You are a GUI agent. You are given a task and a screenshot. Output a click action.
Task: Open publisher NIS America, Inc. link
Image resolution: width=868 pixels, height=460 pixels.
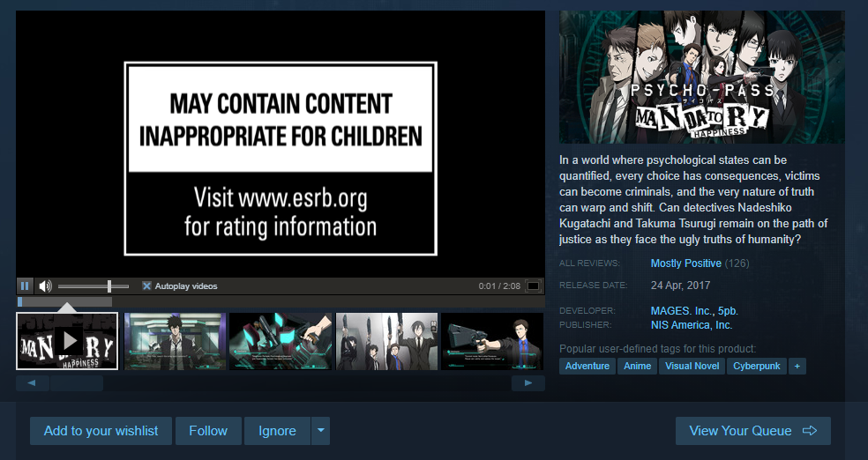click(692, 325)
